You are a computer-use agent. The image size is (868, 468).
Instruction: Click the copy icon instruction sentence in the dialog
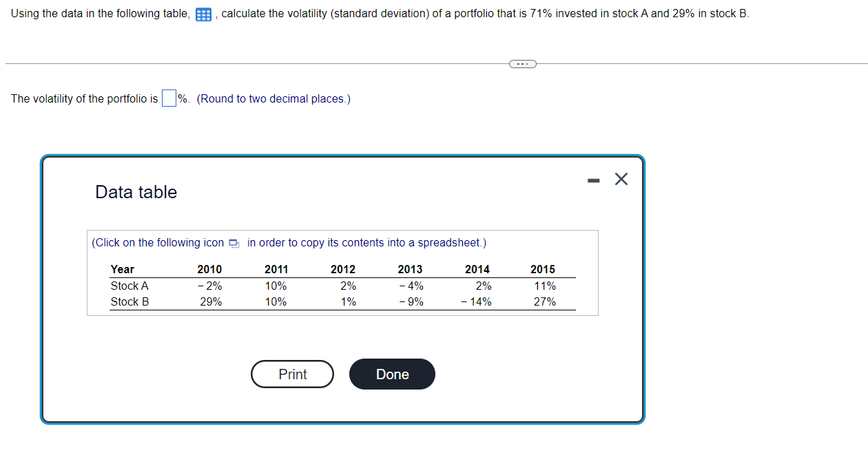[x=288, y=243]
